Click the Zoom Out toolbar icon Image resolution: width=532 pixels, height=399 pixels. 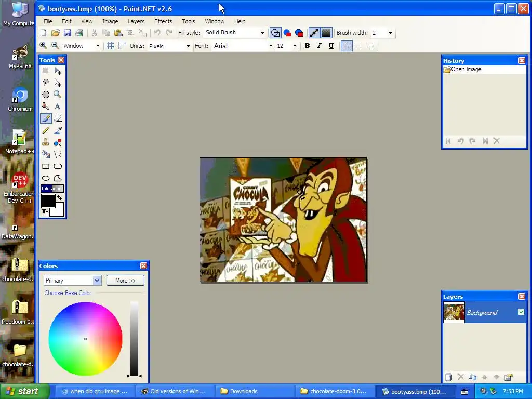pyautogui.click(x=55, y=46)
